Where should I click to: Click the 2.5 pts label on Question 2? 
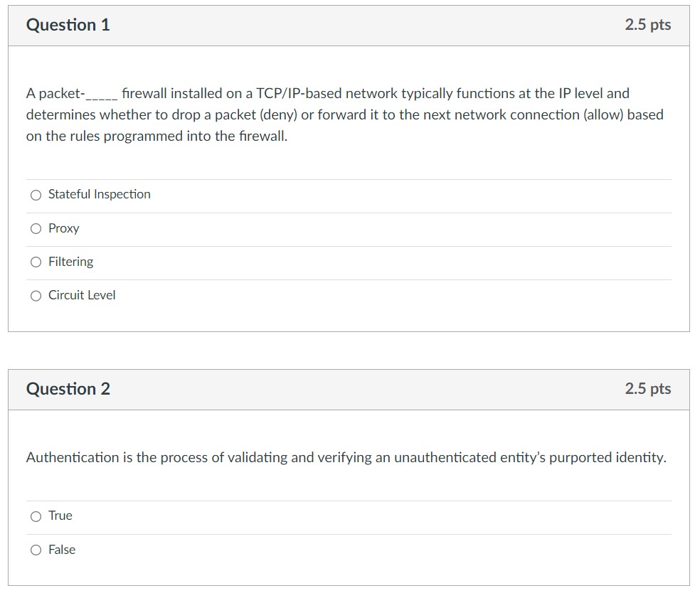647,389
